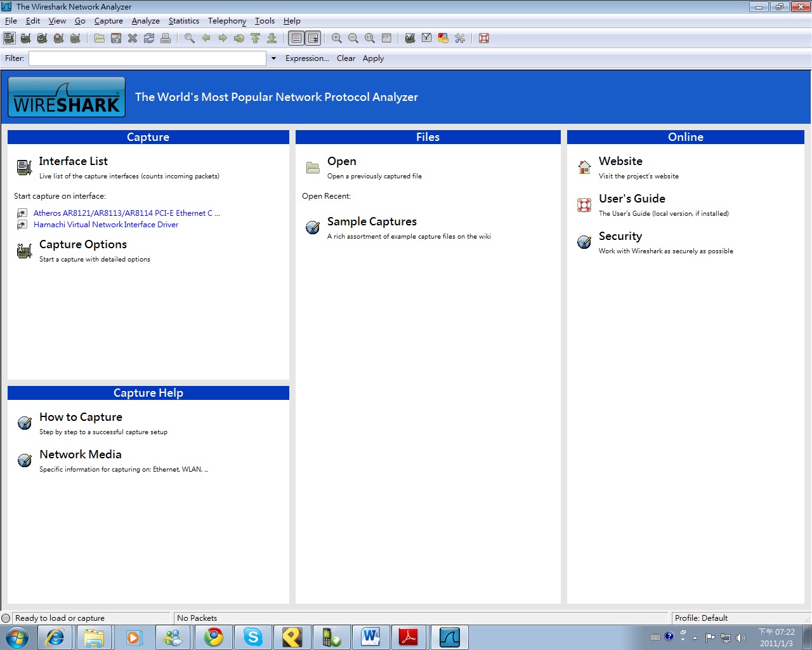Apply the display filter
This screenshot has height=650, width=812.
point(373,58)
